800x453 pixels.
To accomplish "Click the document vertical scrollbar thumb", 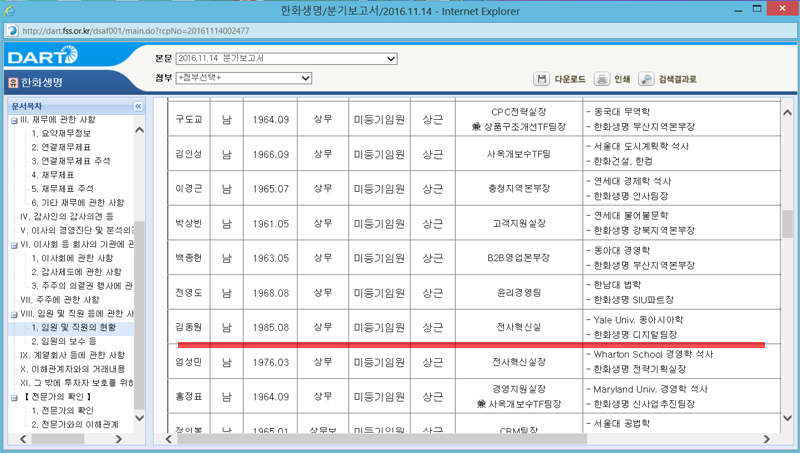I will [x=787, y=224].
